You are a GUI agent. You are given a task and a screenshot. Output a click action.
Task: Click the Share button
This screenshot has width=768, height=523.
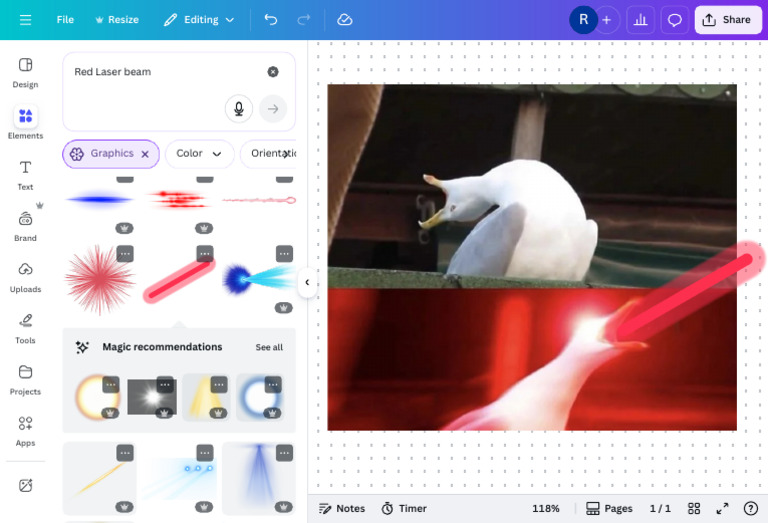coord(727,20)
